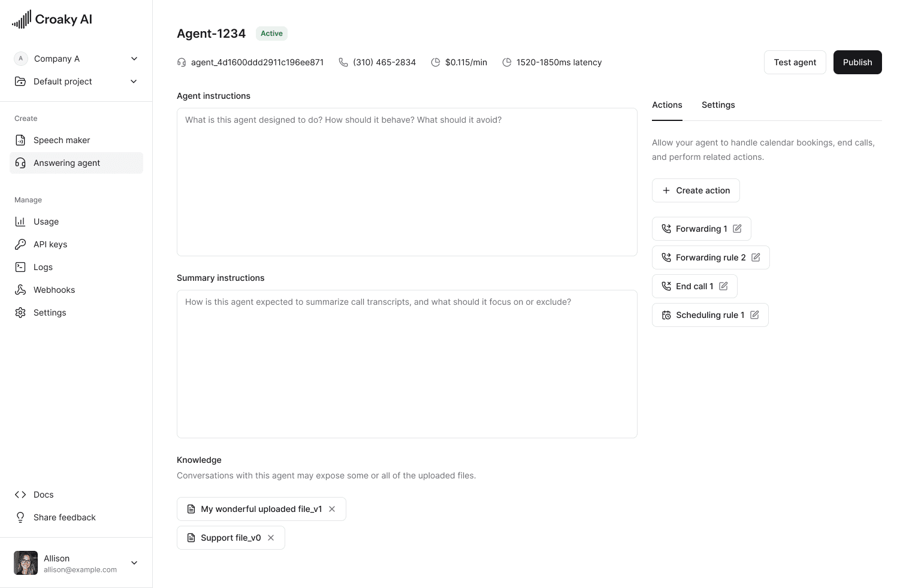Click the Croaky AI logo
Viewport: 906px width, 588px height.
point(52,19)
